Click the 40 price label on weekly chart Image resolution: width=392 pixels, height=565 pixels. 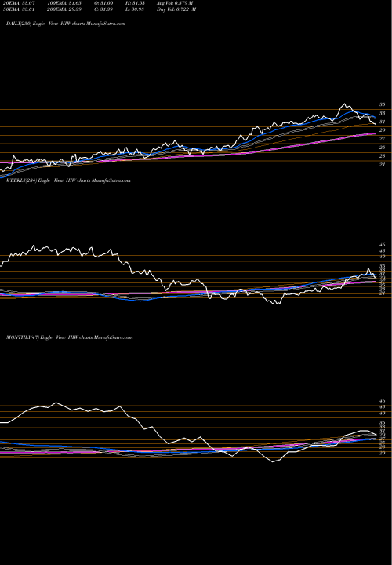point(383,257)
